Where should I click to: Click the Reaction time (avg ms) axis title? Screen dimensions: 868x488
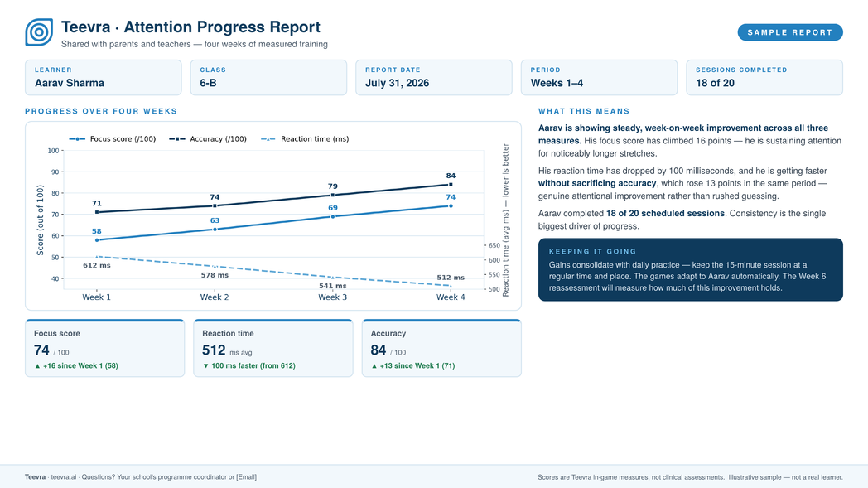coord(505,220)
